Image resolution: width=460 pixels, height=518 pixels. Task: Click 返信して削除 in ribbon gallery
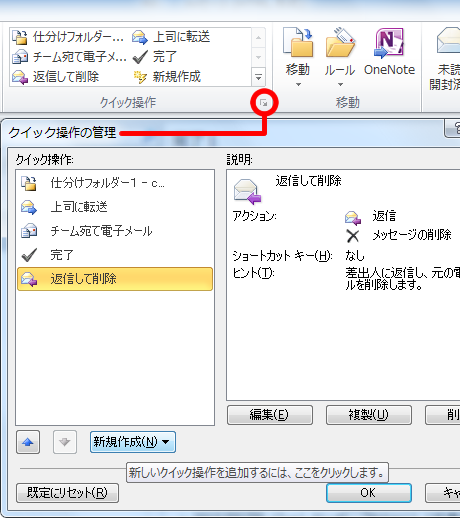click(56, 77)
